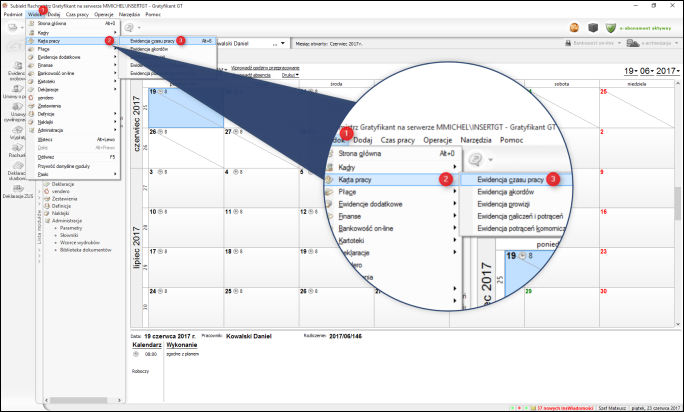Screen dimensions: 684x412
Task: Select Wzorce wydruków in the module tree
Action: click(80, 243)
